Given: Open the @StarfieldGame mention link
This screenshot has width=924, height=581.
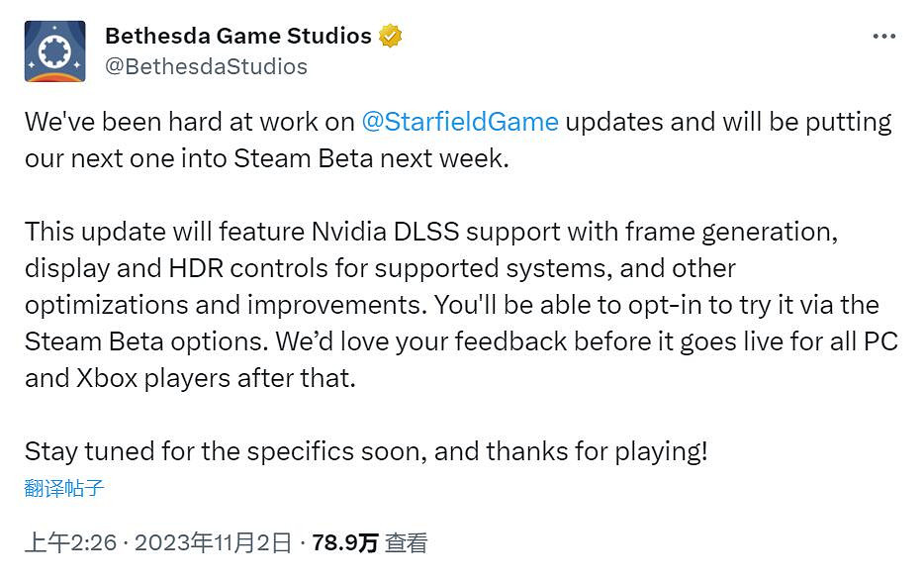Looking at the screenshot, I should tap(460, 122).
